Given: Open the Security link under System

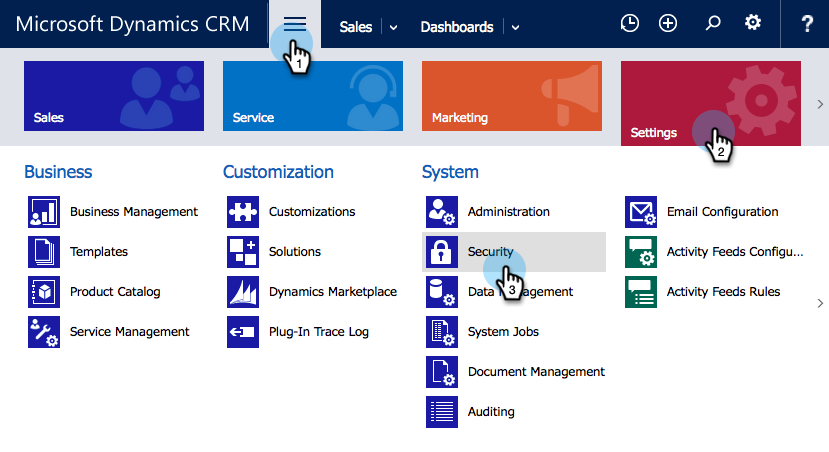Looking at the screenshot, I should click(x=490, y=252).
